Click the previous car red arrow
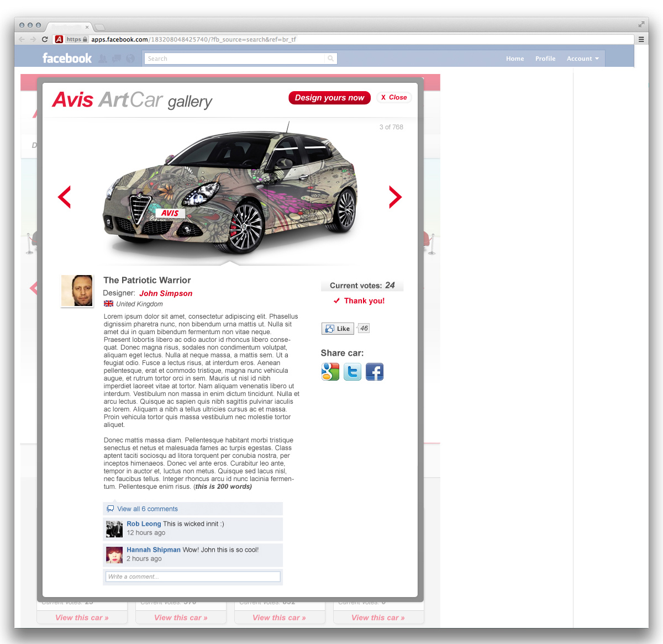Viewport: 663px width, 644px height. 65,197
